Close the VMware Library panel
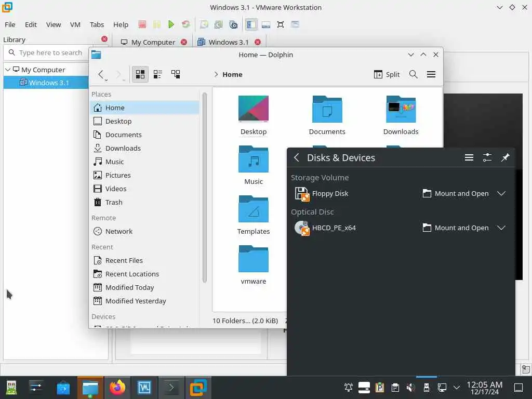532x399 pixels. click(104, 39)
